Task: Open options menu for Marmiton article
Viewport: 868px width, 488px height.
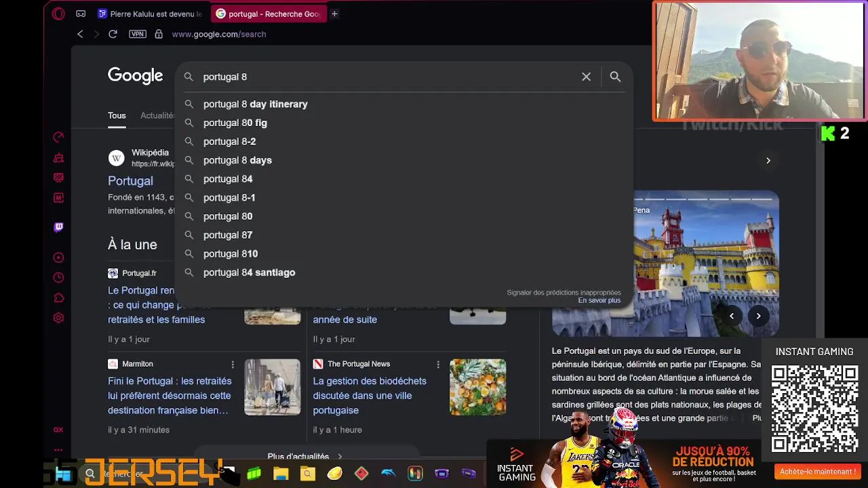Action: click(233, 365)
